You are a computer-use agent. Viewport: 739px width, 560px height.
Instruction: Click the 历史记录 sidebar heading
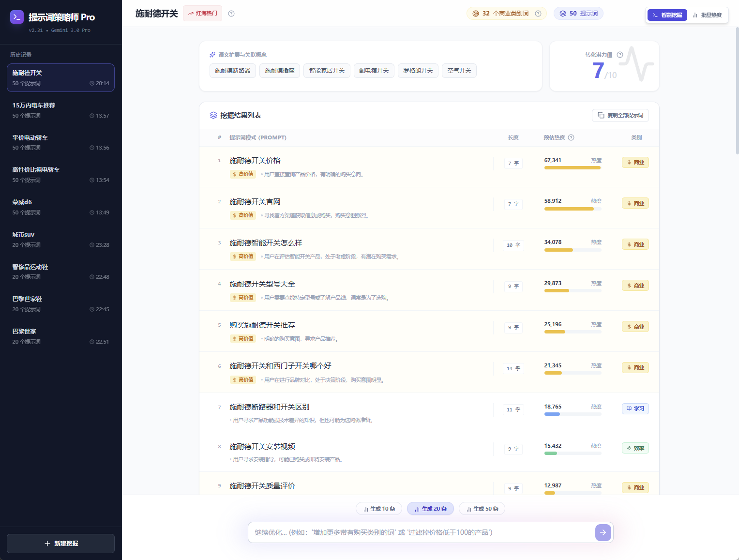(21, 55)
